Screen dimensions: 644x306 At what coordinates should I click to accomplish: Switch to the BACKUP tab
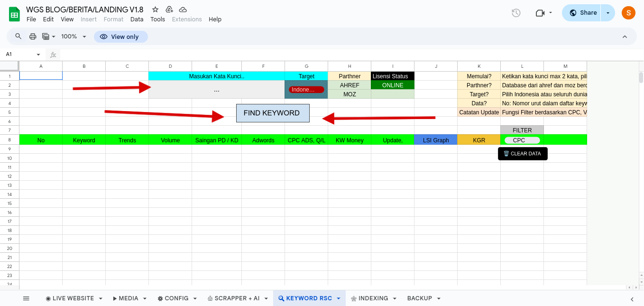pyautogui.click(x=420, y=298)
